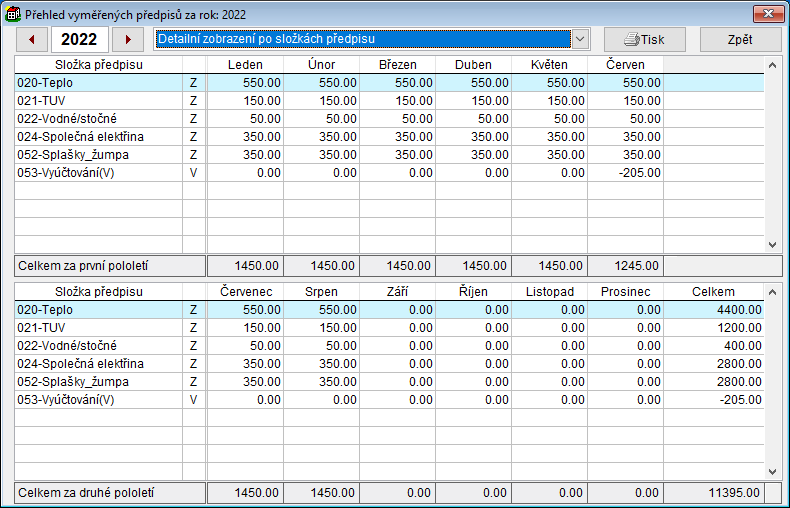Image resolution: width=790 pixels, height=508 pixels.
Task: Select 022-Vodné/stočné row in lower table
Action: [x=98, y=346]
